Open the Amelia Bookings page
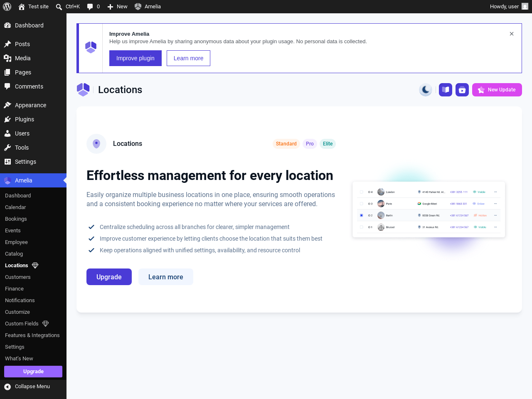This screenshot has width=532, height=399. click(x=33, y=219)
